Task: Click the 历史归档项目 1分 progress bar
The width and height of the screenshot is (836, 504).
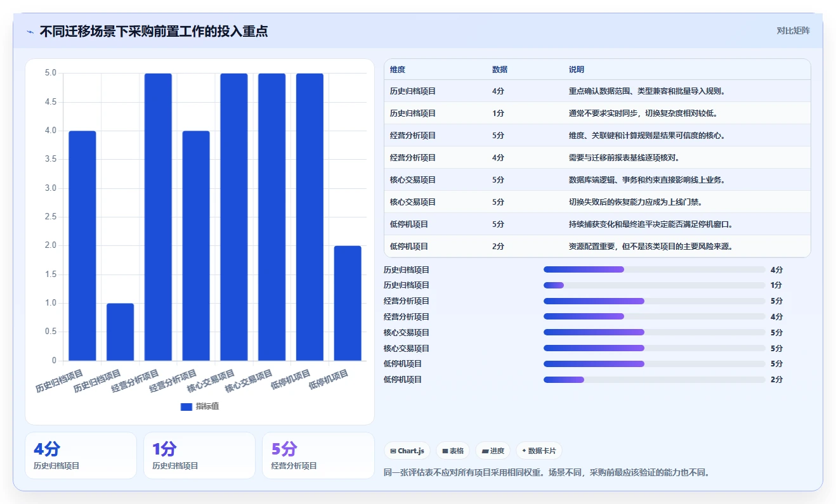Action: tap(655, 285)
